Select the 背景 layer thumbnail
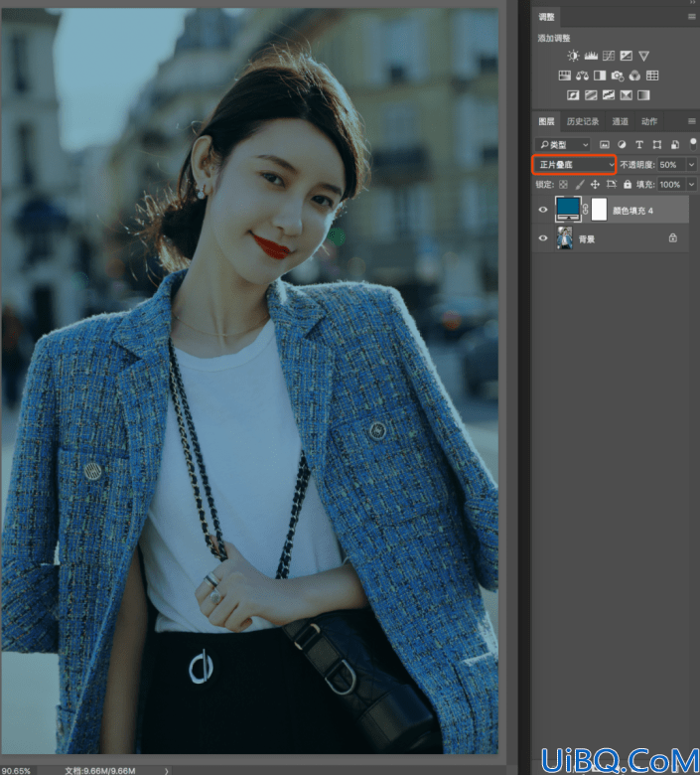700x775 pixels. coord(565,238)
